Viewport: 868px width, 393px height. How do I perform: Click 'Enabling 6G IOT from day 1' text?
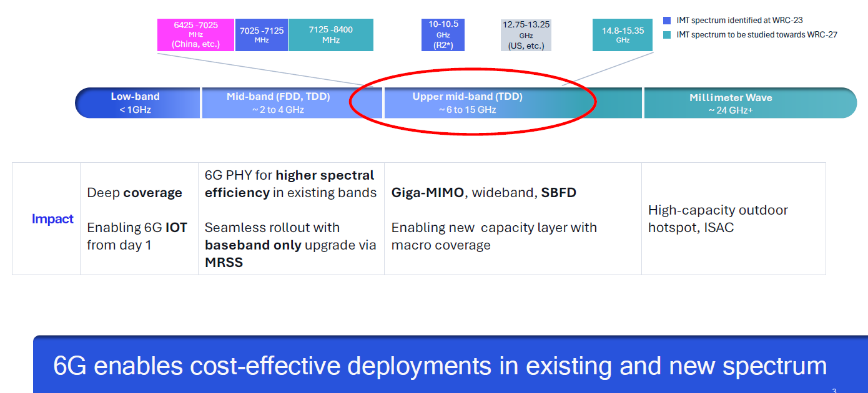point(137,236)
